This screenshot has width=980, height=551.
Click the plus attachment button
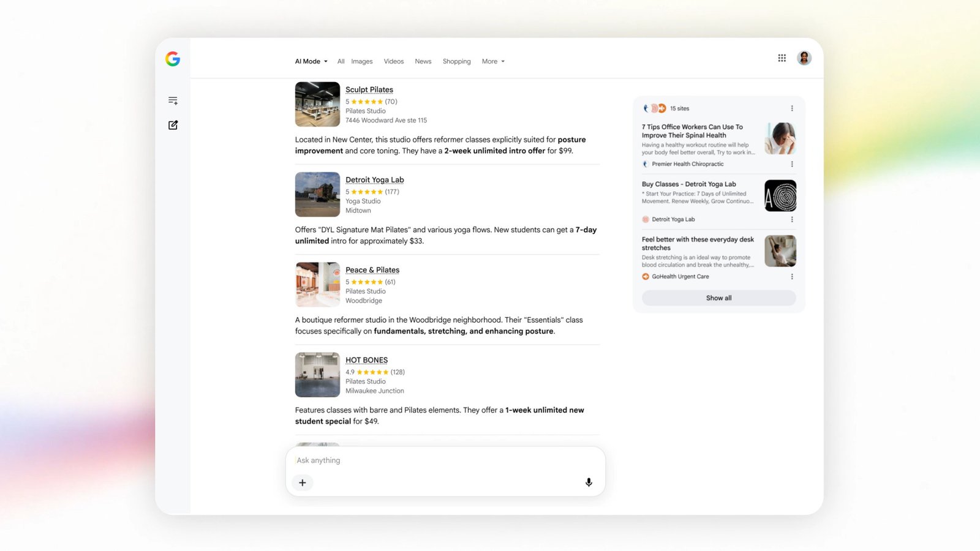tap(303, 482)
